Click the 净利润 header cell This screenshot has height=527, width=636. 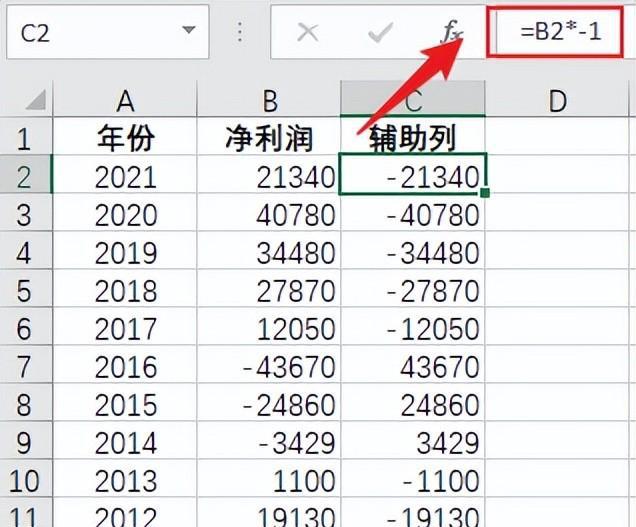click(x=269, y=136)
